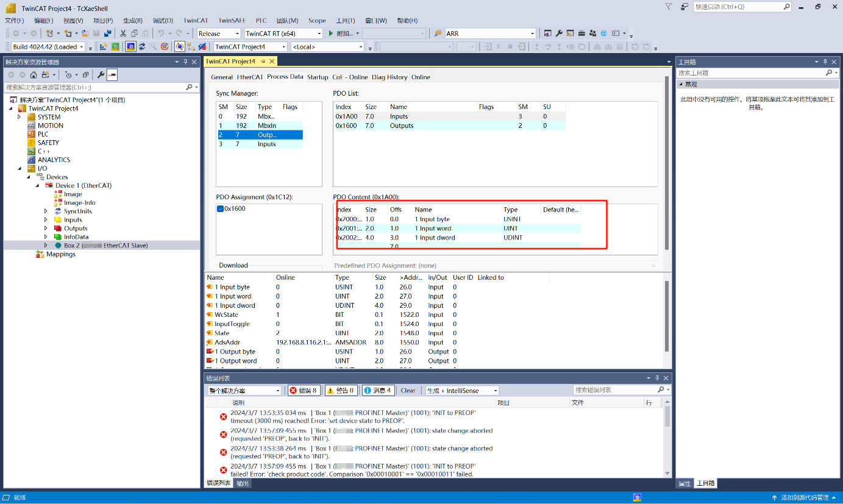Viewport: 843px width, 504px height.
Task: Open the TwinSAFE menu
Action: tap(232, 20)
